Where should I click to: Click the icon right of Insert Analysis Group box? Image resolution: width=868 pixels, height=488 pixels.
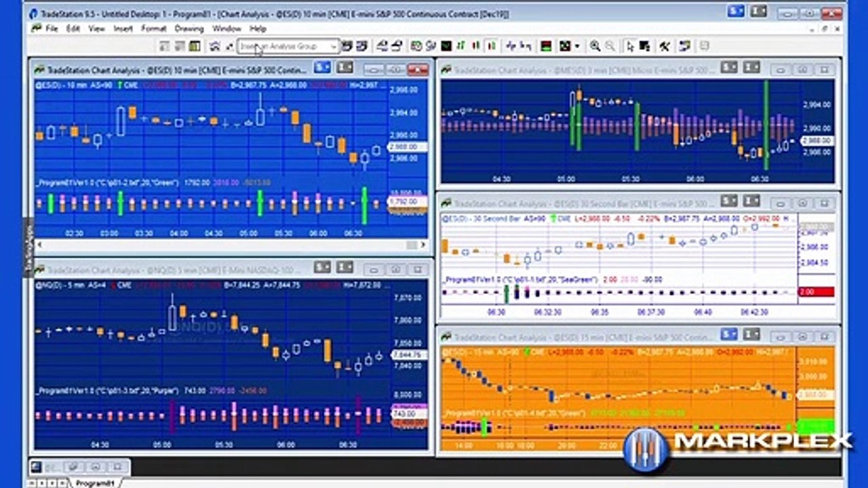(347, 46)
